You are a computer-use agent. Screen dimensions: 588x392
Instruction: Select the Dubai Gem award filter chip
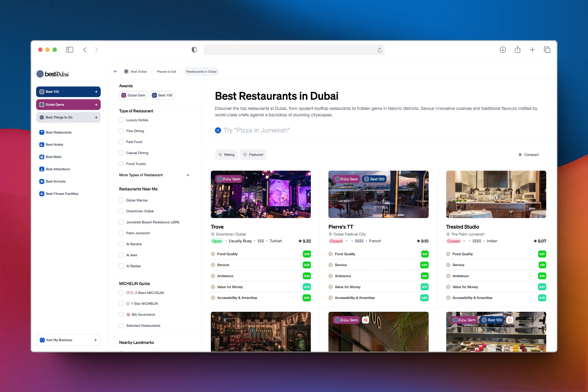133,95
